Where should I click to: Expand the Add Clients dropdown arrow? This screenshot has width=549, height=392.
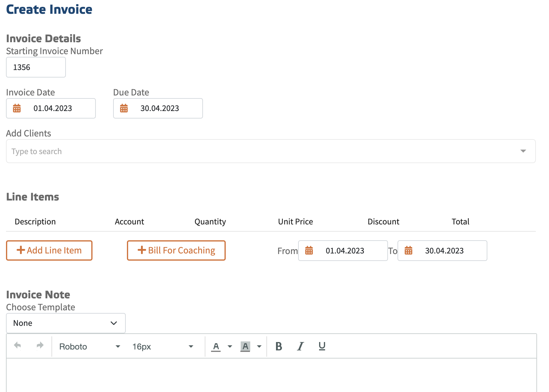523,151
